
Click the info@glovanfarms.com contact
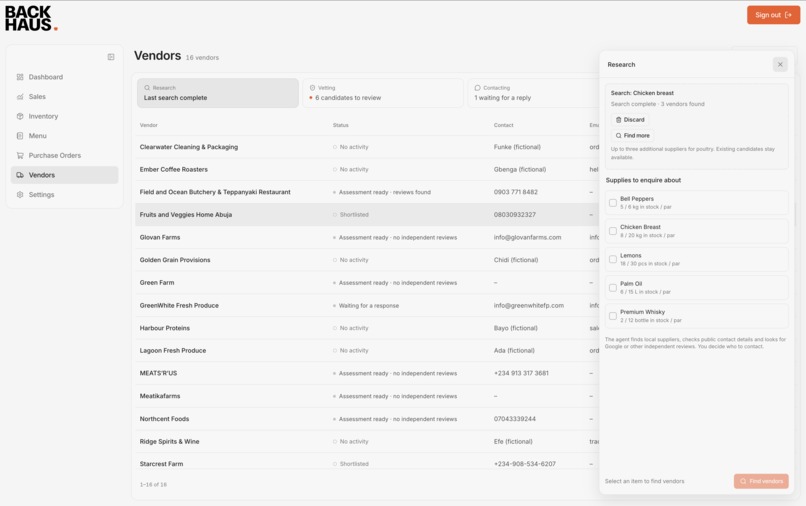click(x=527, y=238)
